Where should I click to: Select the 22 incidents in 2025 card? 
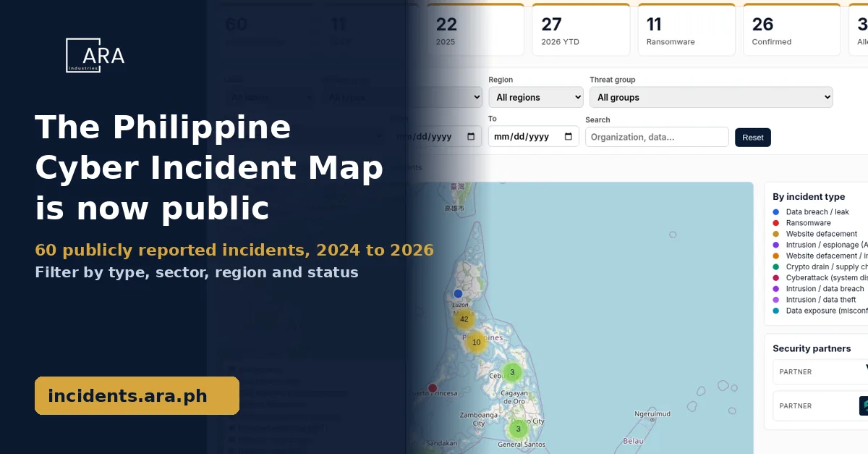476,30
